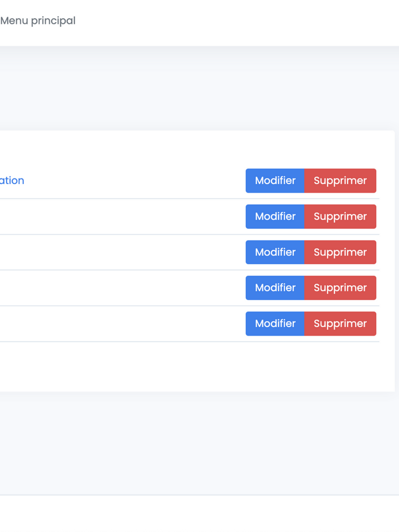Choose Modifier for the fourth entry

pyautogui.click(x=275, y=288)
